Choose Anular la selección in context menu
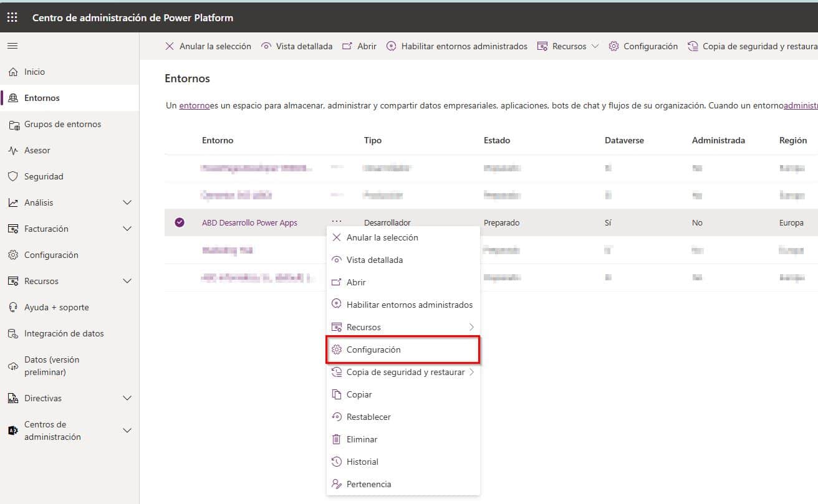 point(403,237)
